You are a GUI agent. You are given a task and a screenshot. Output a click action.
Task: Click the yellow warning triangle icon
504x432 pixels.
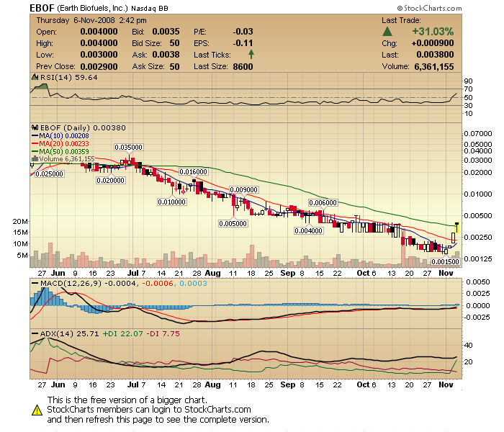click(37, 410)
